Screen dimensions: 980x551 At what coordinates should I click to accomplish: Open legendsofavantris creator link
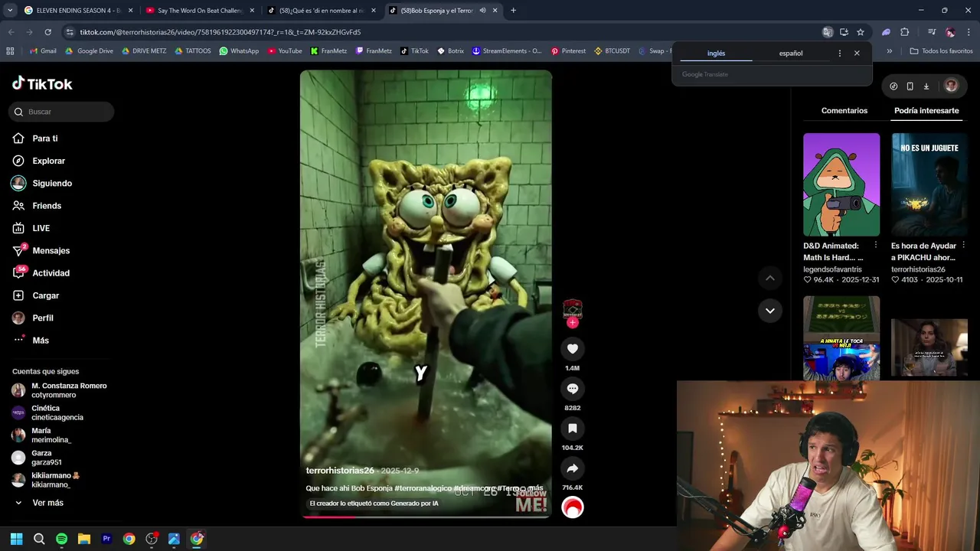(832, 269)
